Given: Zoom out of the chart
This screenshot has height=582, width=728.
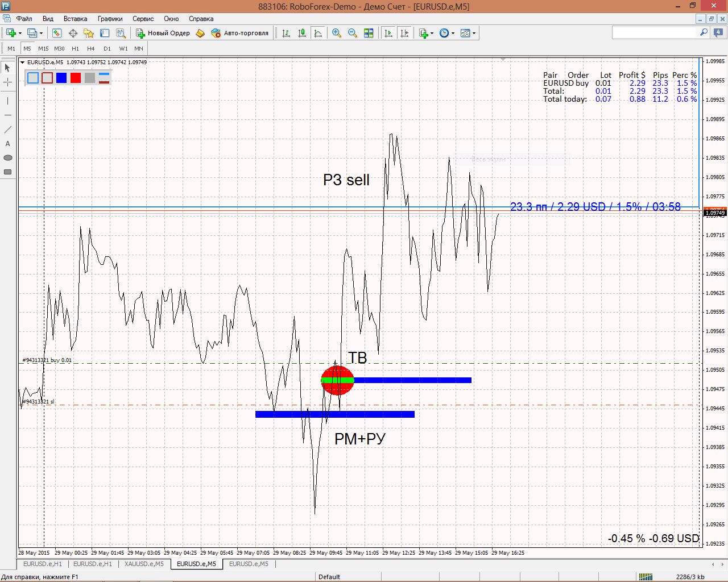Looking at the screenshot, I should tap(353, 34).
